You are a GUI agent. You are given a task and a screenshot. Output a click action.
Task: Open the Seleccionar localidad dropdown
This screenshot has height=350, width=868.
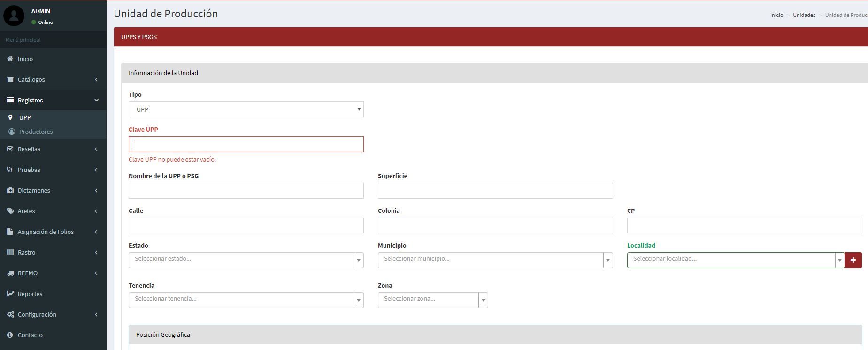tap(736, 260)
